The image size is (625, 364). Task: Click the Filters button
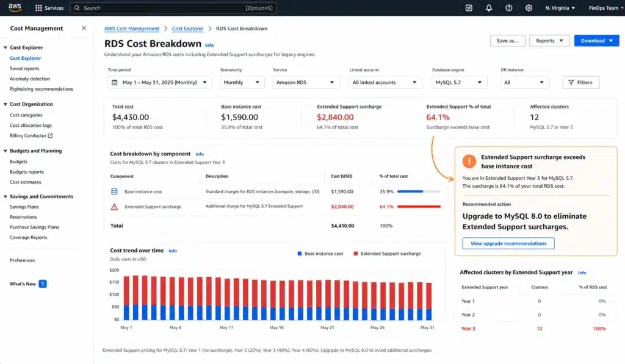point(581,82)
